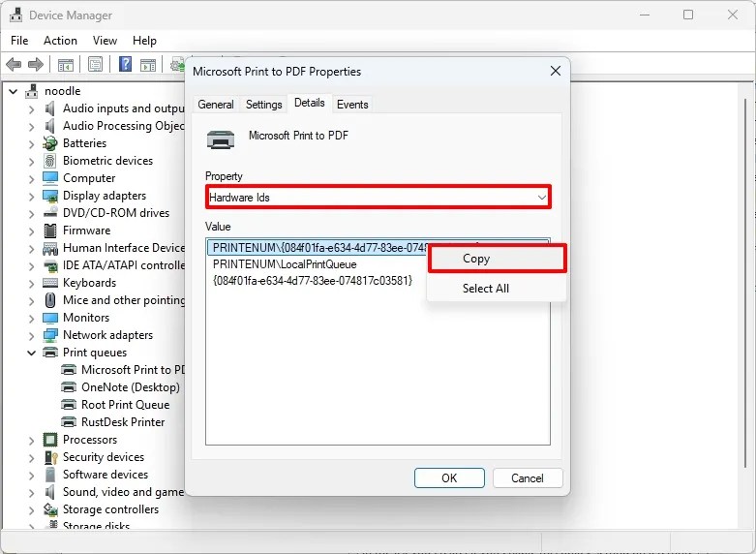The width and height of the screenshot is (756, 554).
Task: Toggle Show/Hide Console Tree toolbar icon
Action: coord(66,64)
